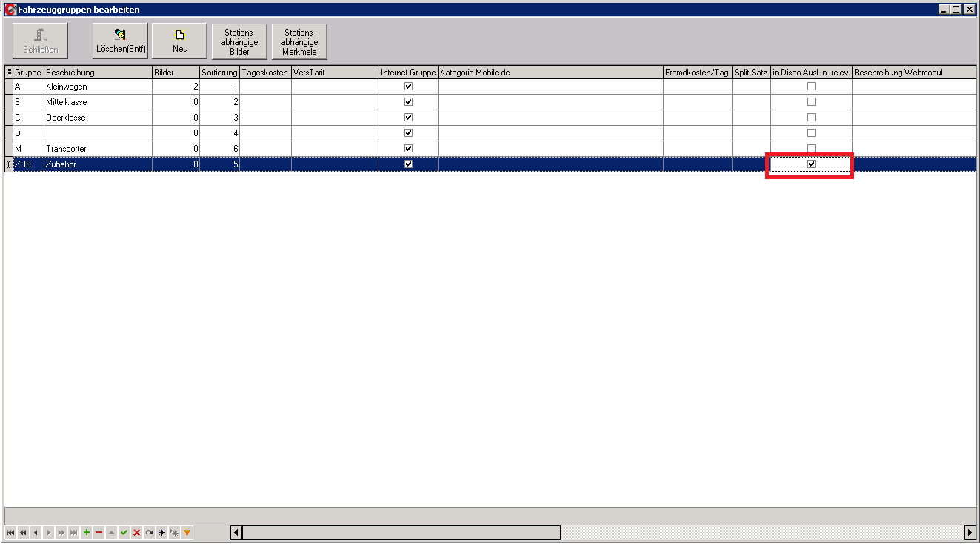
Task: Toggle Internet Gruppe for Transporter row
Action: (x=408, y=149)
